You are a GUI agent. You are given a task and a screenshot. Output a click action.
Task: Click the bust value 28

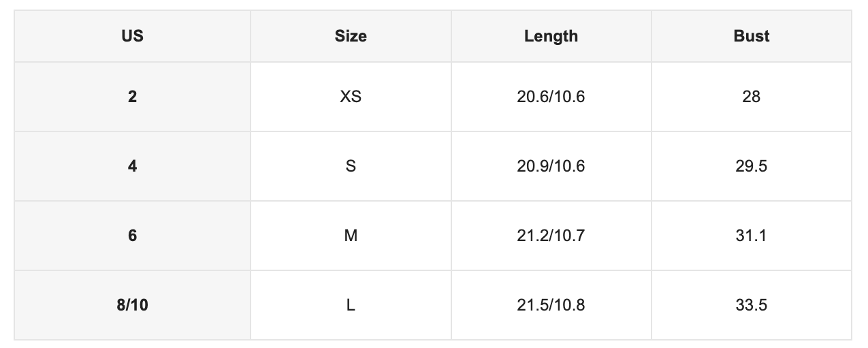[x=752, y=97]
